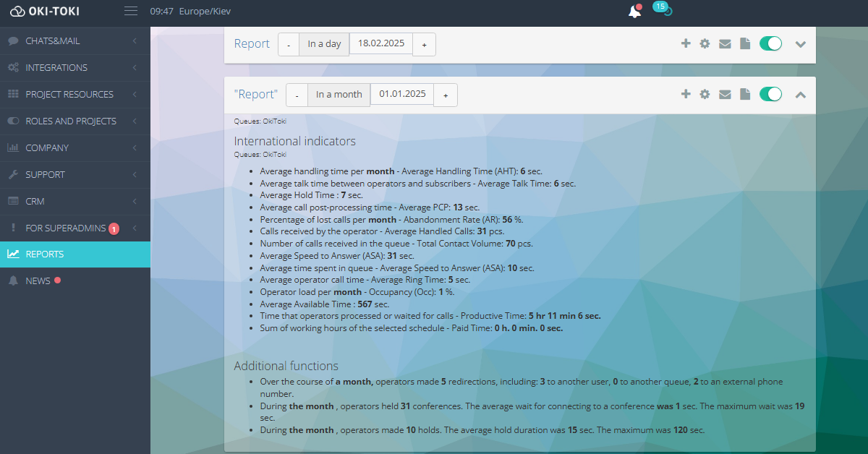Click the "In a day" period button

[x=324, y=44]
